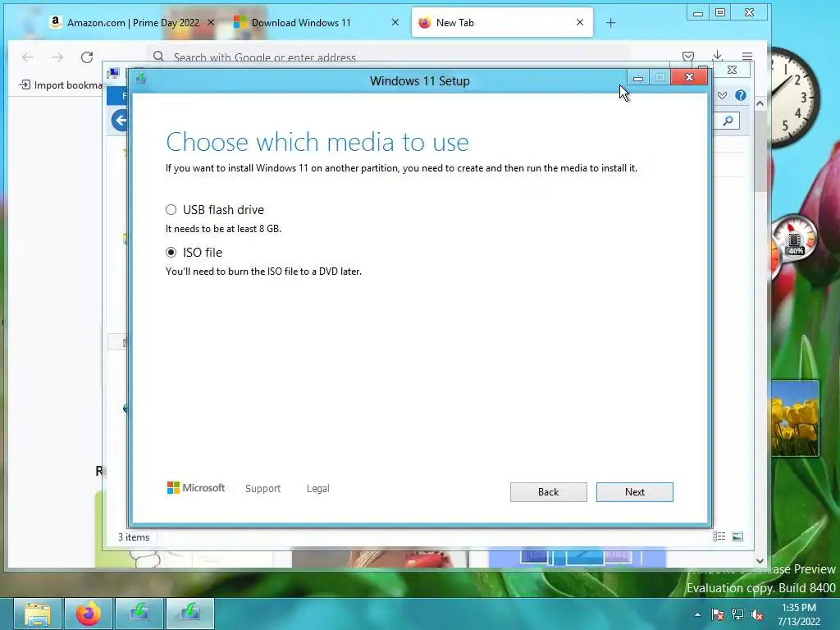
Task: Select the USB flash drive option
Action: 171,209
